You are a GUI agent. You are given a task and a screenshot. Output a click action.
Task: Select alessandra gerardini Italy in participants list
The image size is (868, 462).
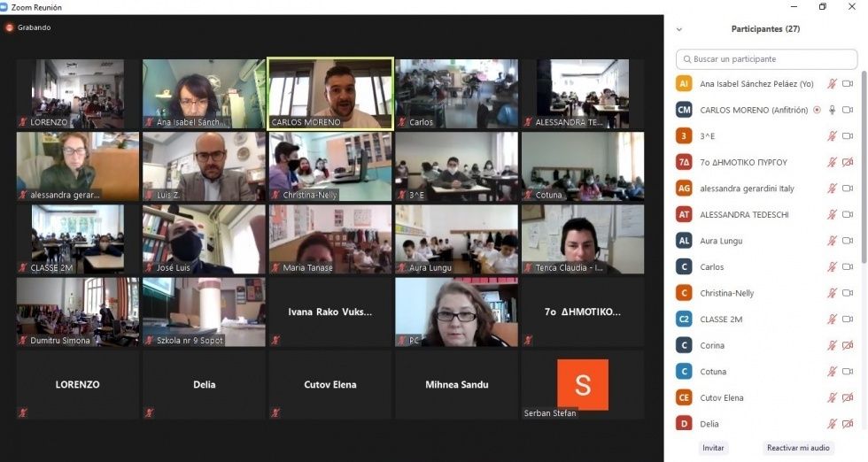pos(767,189)
